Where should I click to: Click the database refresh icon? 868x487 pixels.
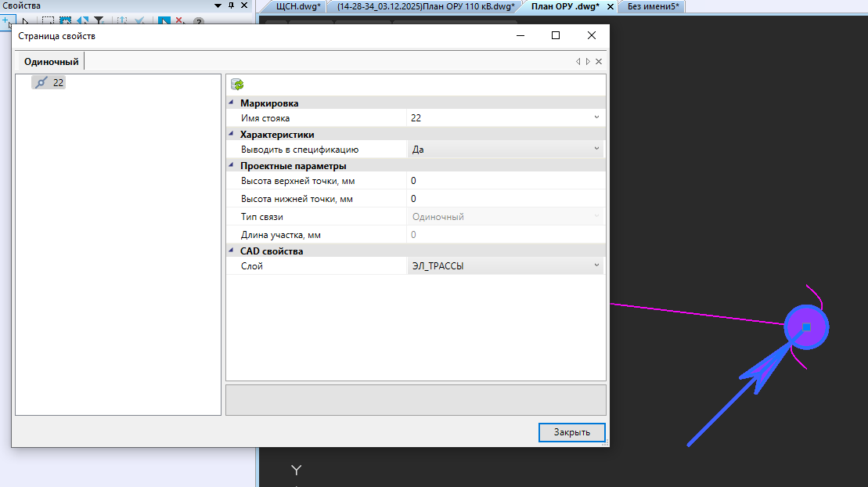pos(237,85)
